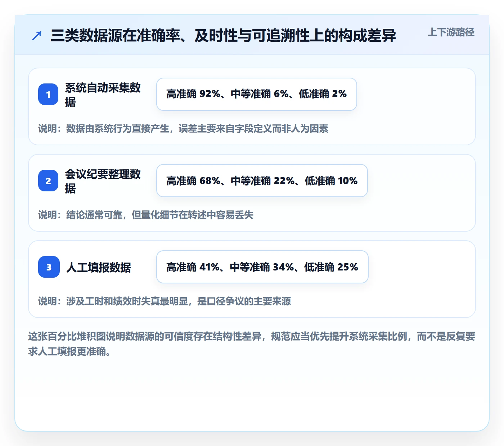Click the note 数据由系统行为直接产生

pyautogui.click(x=183, y=128)
